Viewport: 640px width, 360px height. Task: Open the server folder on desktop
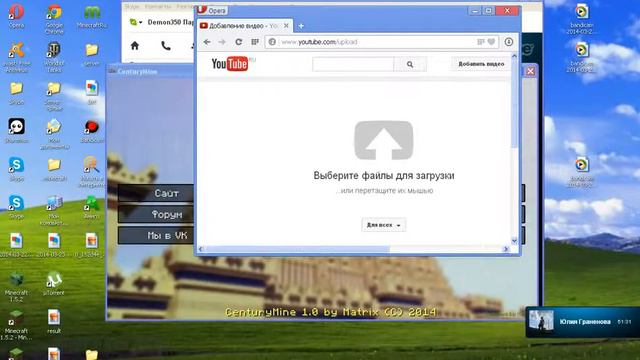tap(92, 54)
